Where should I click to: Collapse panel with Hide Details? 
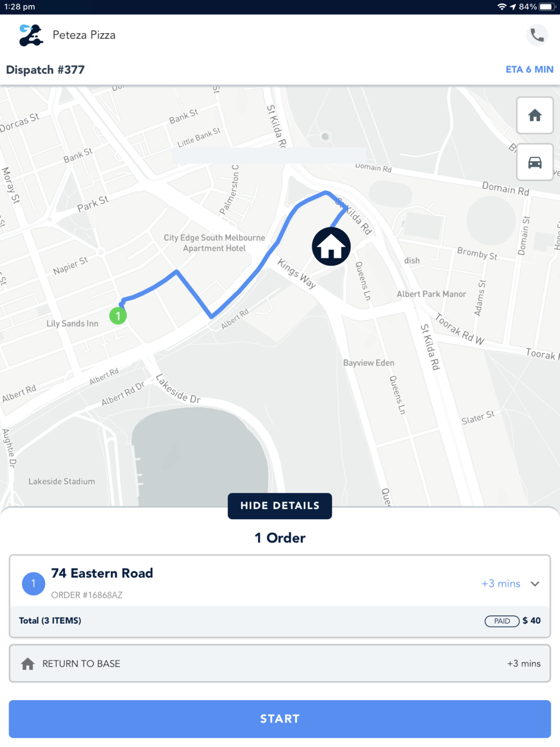coord(280,506)
